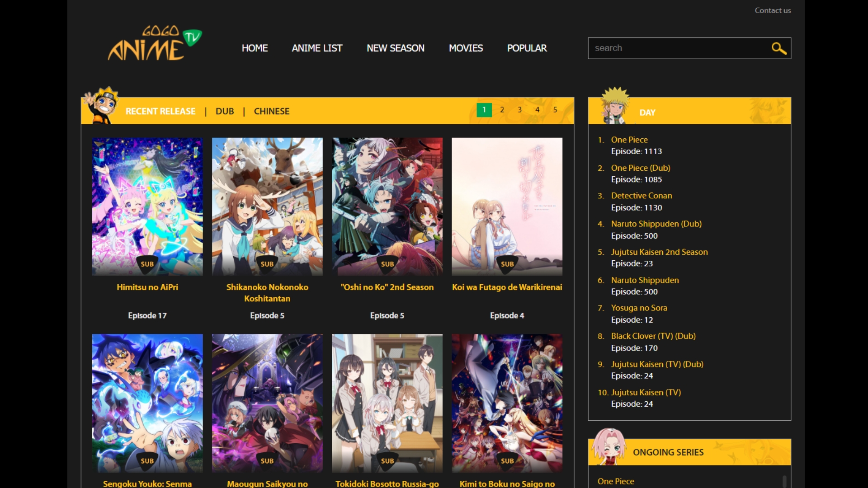Click Episode: 1113 under One Piece
The image size is (868, 488).
click(636, 151)
